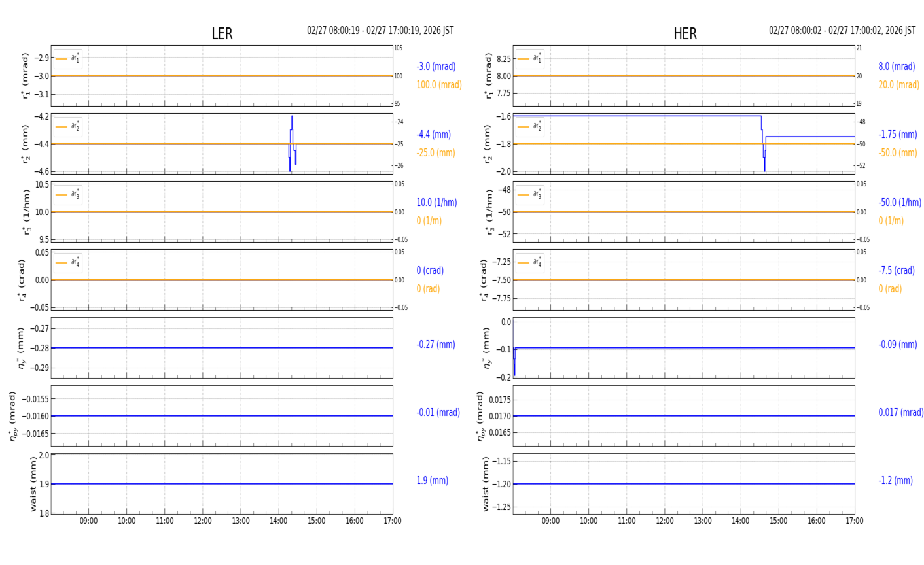The height and width of the screenshot is (565, 924).
Task: Click the LER waist 1.9 (mm) value
Action: [x=432, y=481]
